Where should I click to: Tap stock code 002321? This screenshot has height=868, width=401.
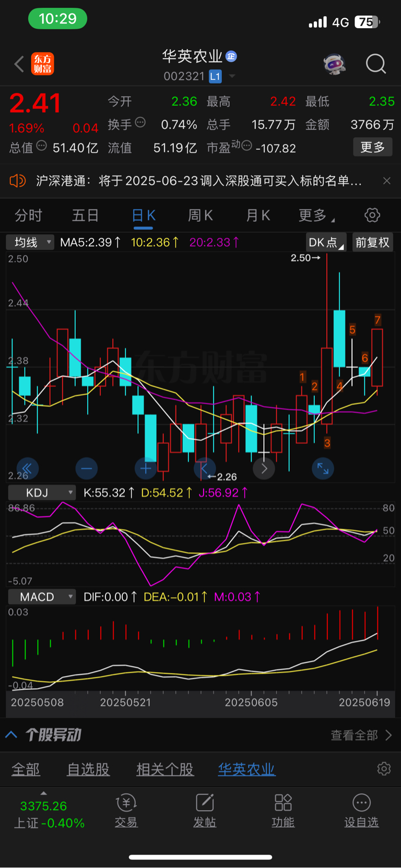point(184,76)
